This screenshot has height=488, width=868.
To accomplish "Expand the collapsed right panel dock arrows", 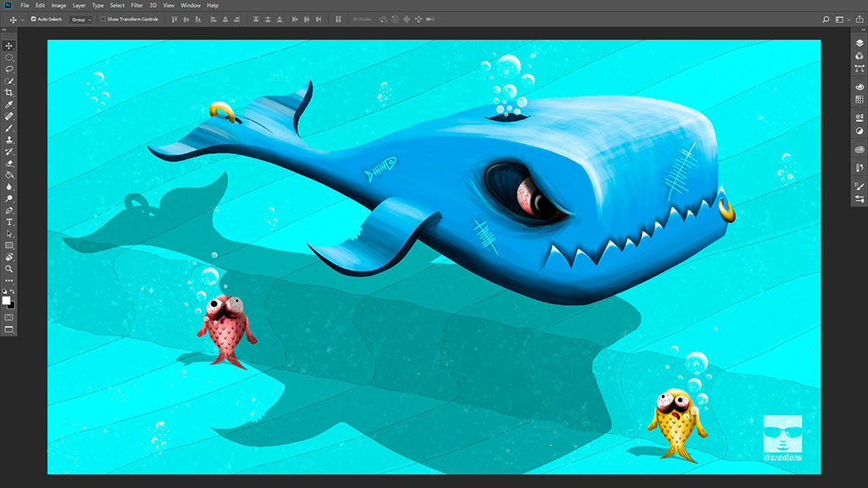I will [864, 30].
